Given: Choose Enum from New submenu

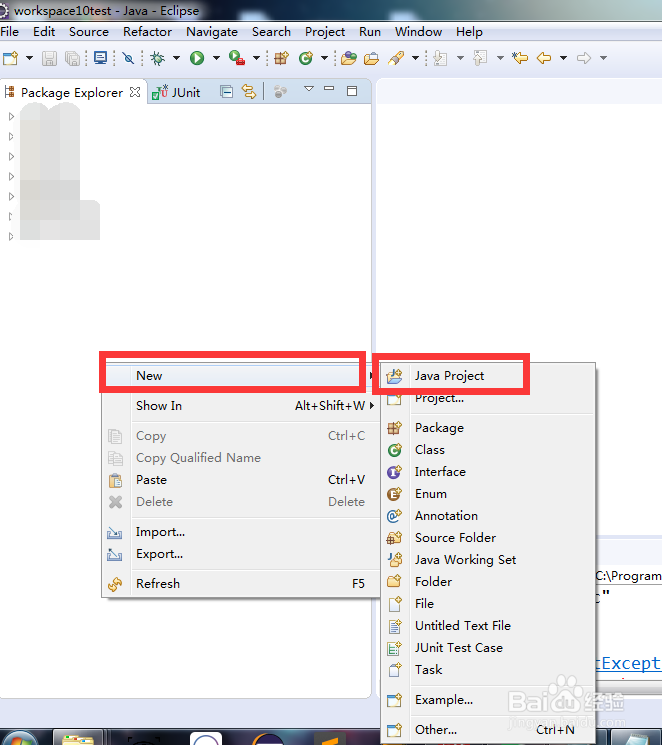Looking at the screenshot, I should point(488,494).
